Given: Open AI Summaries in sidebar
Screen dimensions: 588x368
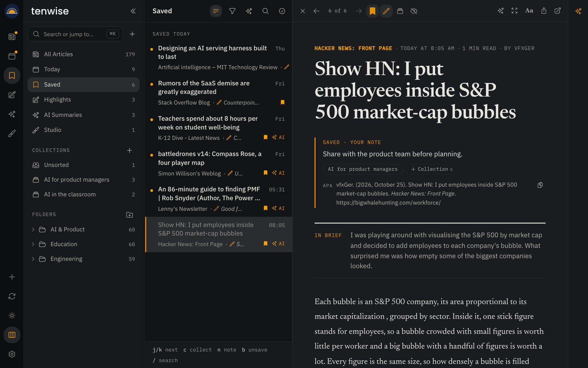Looking at the screenshot, I should [x=83, y=115].
